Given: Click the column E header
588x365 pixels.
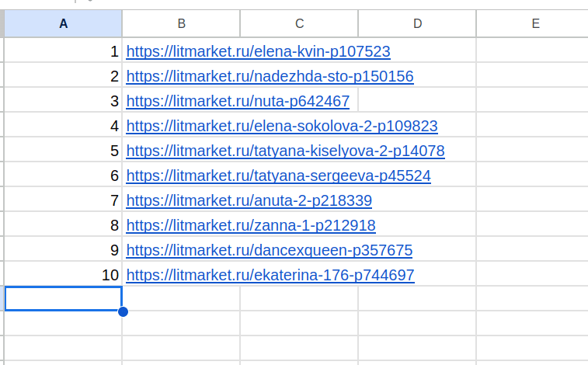Looking at the screenshot, I should point(535,23).
